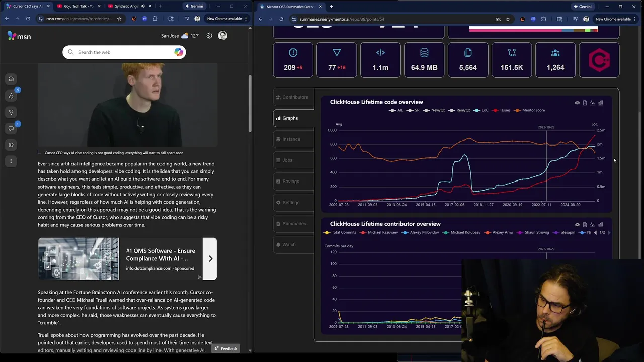Click the sponsored QMS ad next arrow
This screenshot has width=644, height=362.
click(x=210, y=258)
